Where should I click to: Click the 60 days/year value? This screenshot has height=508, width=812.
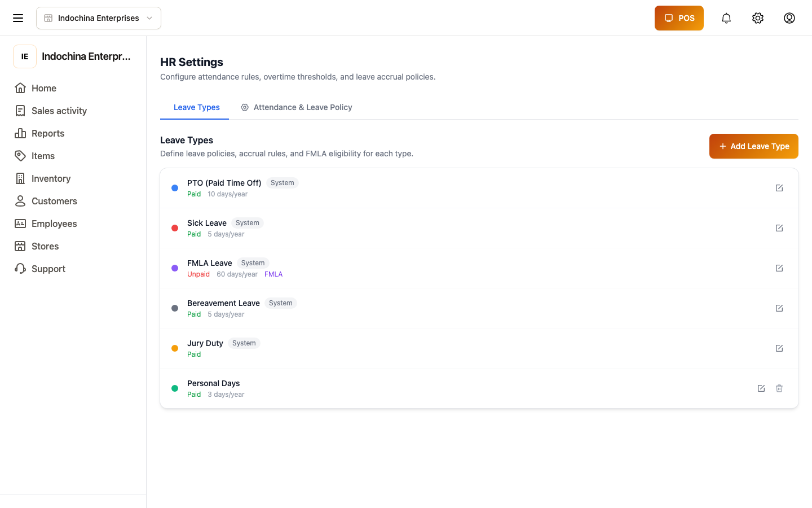237,274
